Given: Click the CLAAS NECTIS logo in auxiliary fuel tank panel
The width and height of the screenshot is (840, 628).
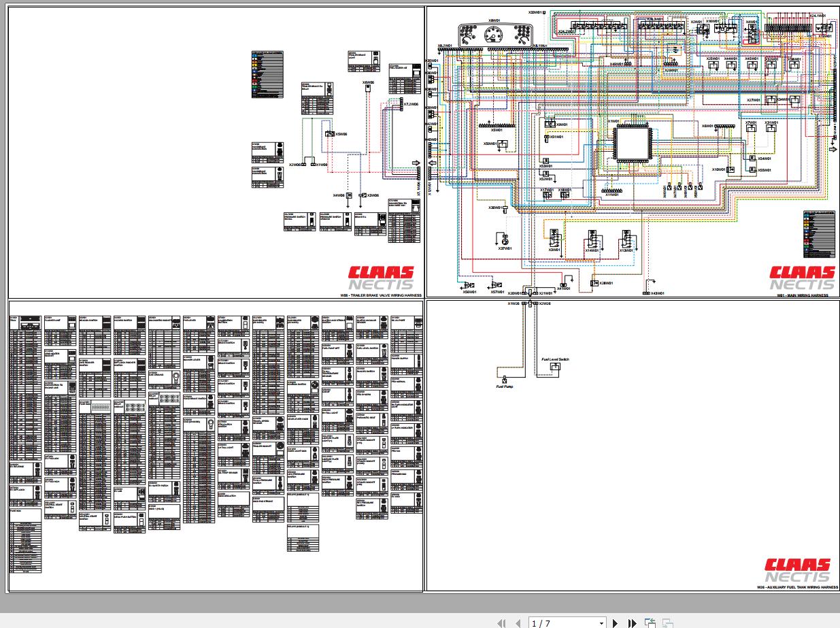Looking at the screenshot, I should pyautogui.click(x=797, y=571).
